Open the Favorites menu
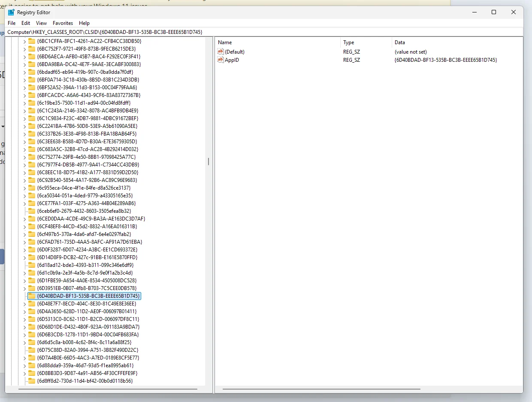532x402 pixels. pos(63,23)
